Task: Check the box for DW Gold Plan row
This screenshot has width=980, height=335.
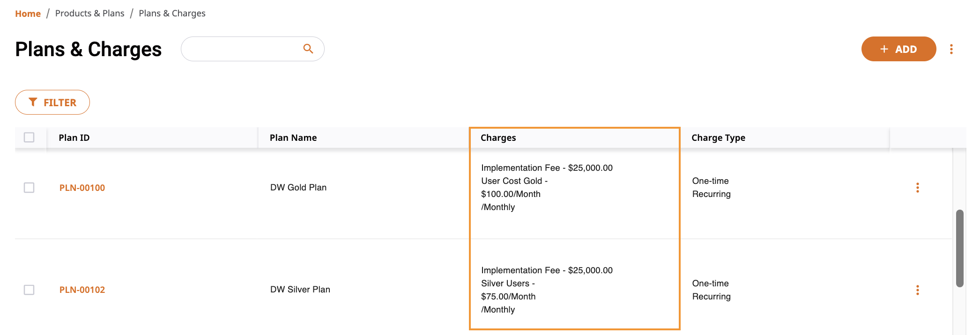Action: point(29,188)
